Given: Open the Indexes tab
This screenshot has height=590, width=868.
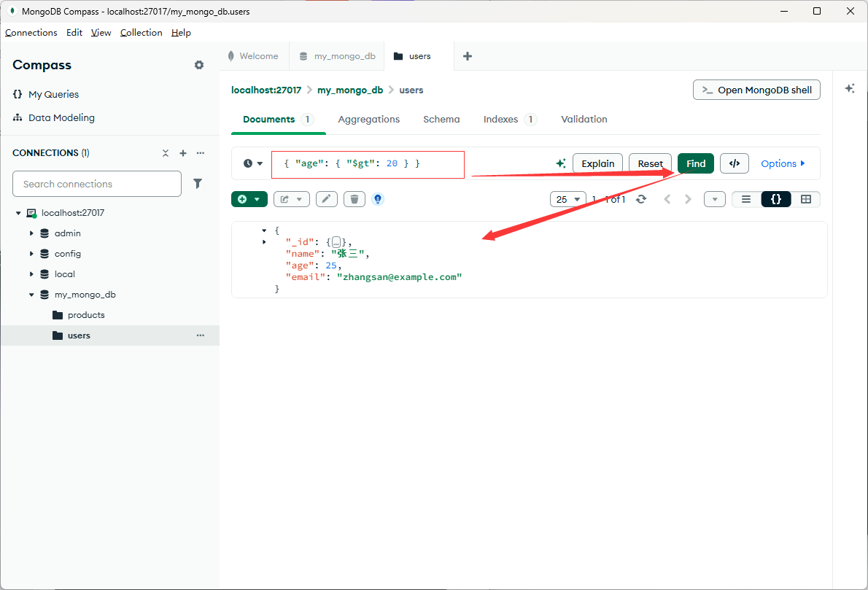Looking at the screenshot, I should (x=510, y=120).
